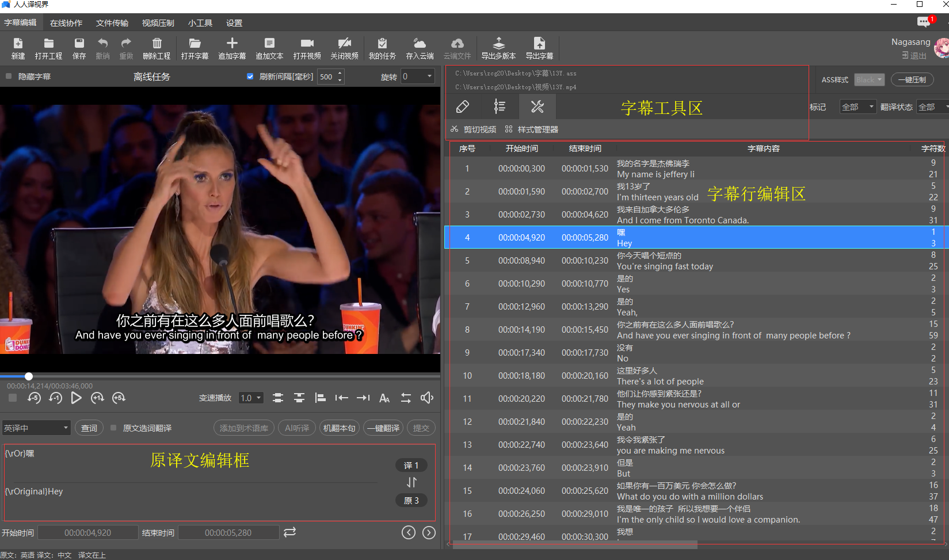Open 样式管理器 style manager
The height and width of the screenshot is (560, 949).
(x=531, y=129)
